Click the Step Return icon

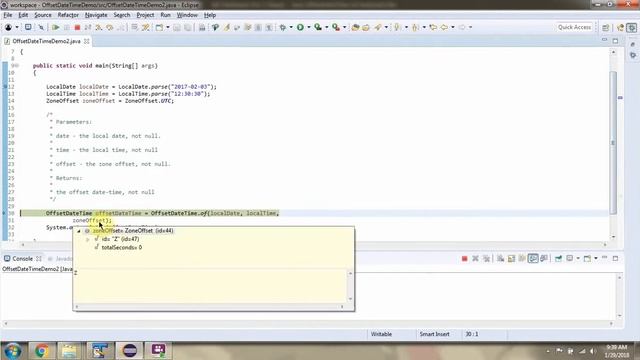coord(121,27)
